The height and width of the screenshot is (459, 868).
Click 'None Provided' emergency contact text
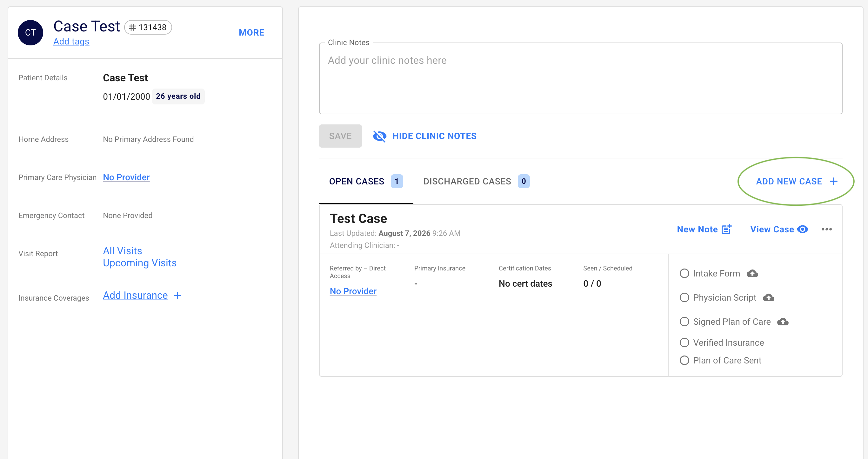click(x=127, y=215)
